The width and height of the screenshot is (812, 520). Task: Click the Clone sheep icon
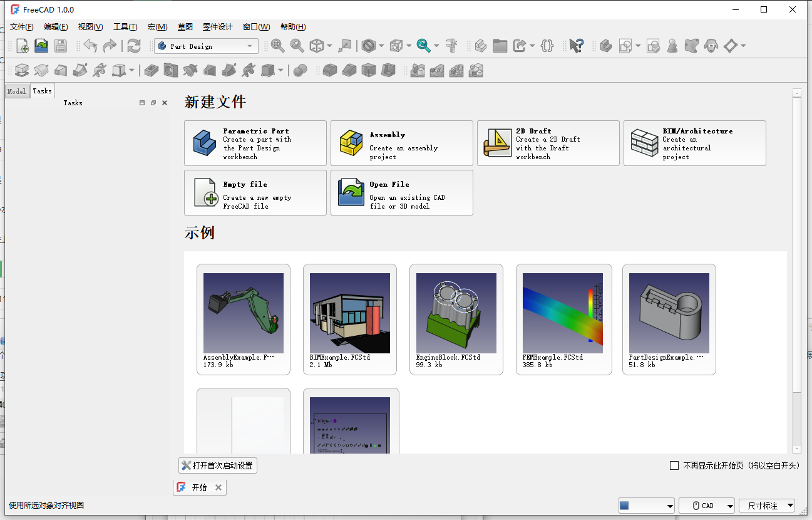[x=711, y=46]
